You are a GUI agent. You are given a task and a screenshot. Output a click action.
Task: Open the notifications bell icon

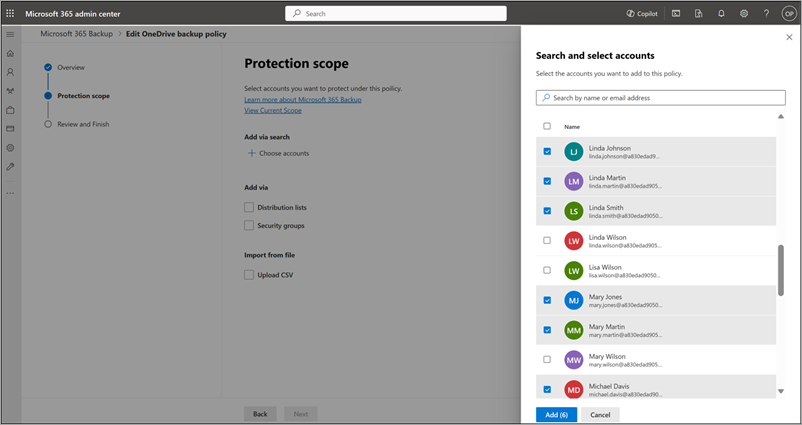tap(721, 14)
